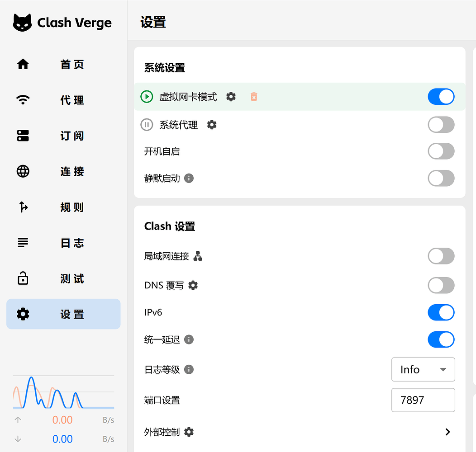Enable DNS 覆写 toggle
The height and width of the screenshot is (452, 476).
(441, 285)
